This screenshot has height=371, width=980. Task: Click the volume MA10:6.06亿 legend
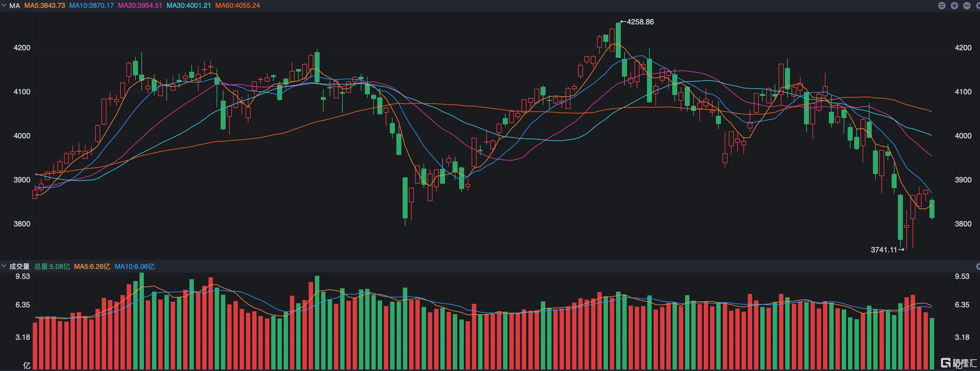tap(135, 266)
